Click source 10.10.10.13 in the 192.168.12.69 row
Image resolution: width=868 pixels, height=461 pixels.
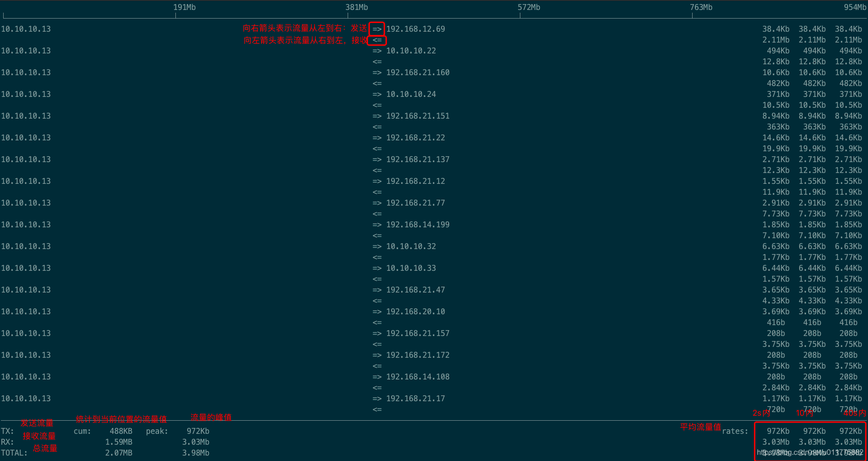tap(26, 29)
